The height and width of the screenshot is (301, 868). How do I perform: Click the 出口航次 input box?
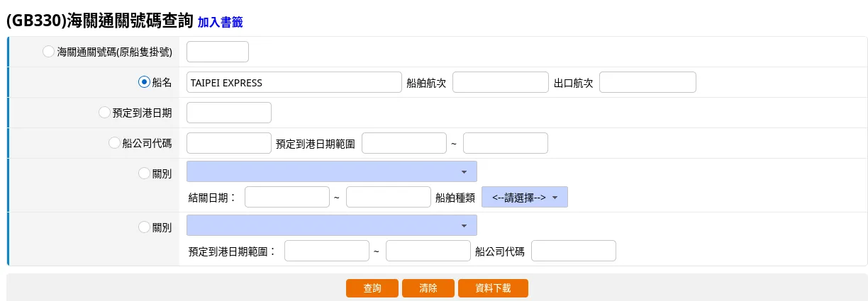(647, 82)
